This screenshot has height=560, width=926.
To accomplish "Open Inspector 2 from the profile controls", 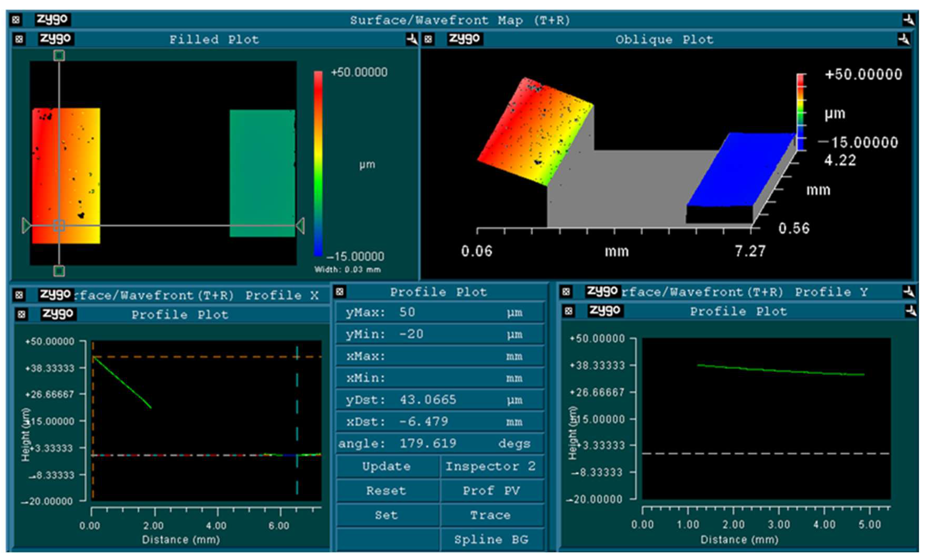I will (x=491, y=466).
